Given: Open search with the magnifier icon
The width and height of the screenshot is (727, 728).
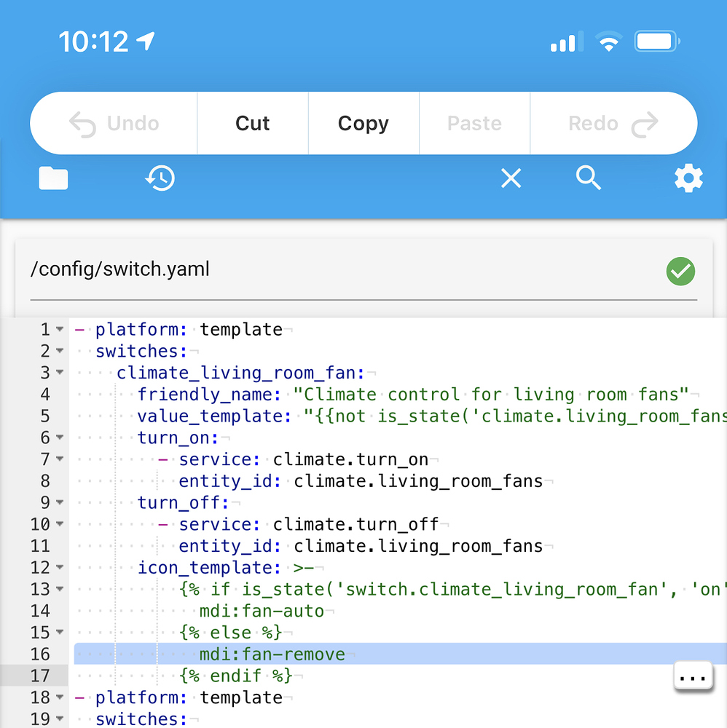Looking at the screenshot, I should pos(589,178).
